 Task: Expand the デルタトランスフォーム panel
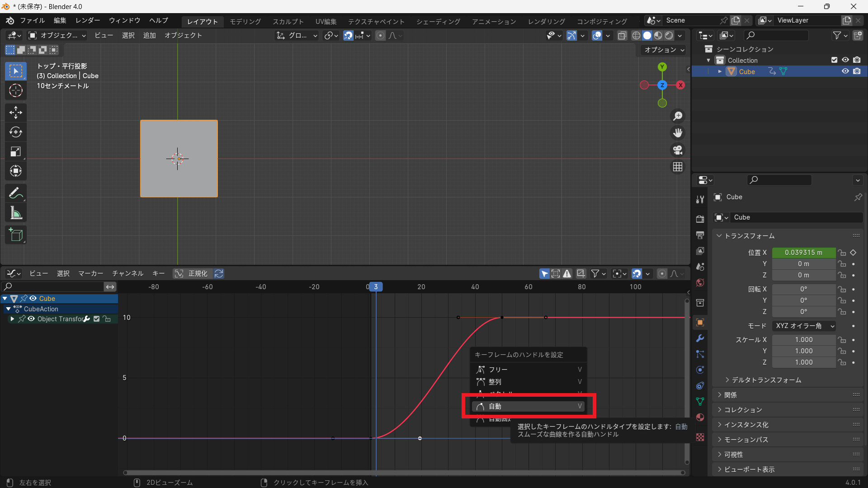click(766, 380)
